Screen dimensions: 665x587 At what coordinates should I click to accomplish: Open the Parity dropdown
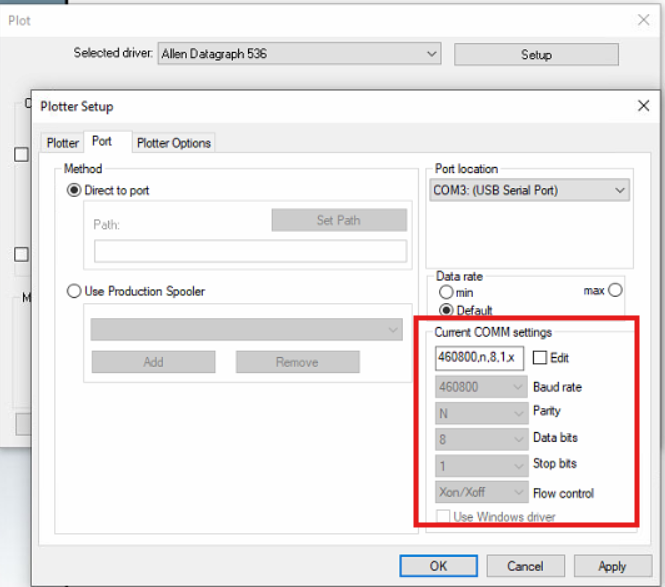481,413
